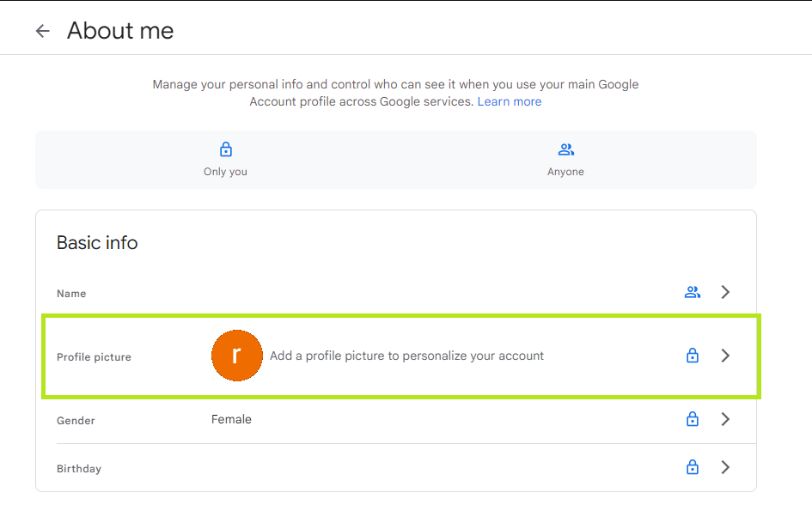Open the Learn more link
This screenshot has height=511, width=812.
[510, 101]
